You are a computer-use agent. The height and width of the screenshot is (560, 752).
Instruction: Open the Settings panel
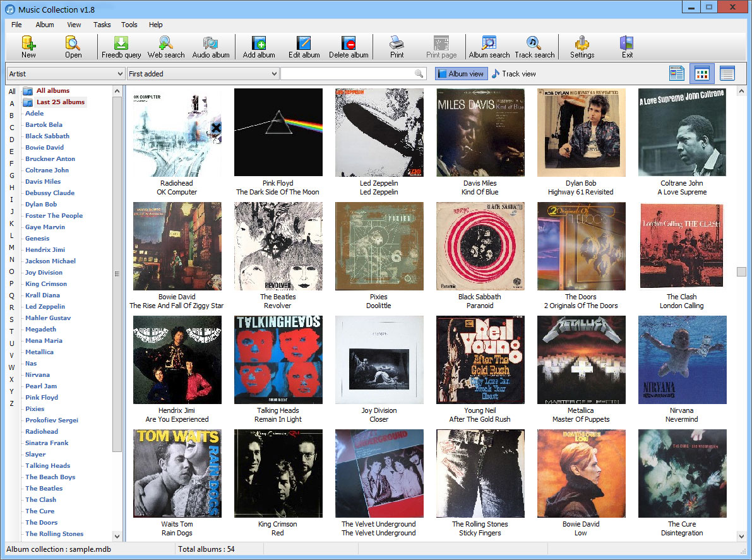pos(582,47)
